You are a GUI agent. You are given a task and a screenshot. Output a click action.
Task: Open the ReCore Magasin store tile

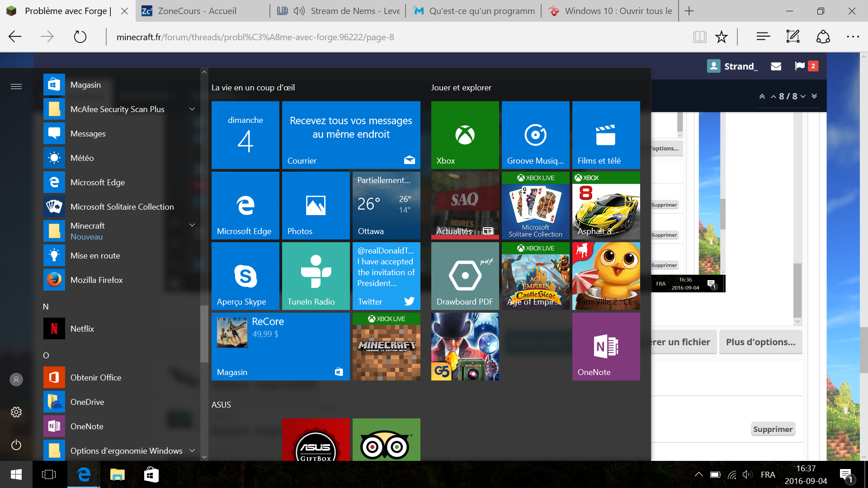[280, 346]
